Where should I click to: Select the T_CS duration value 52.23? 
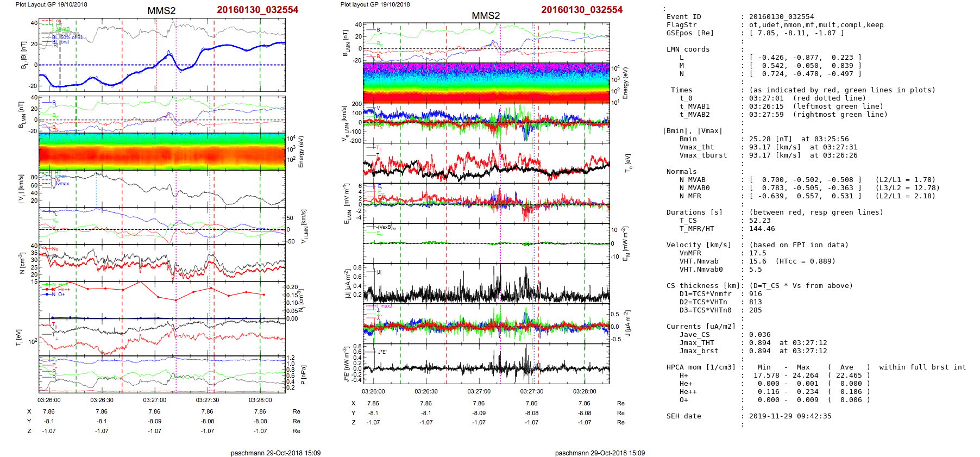pyautogui.click(x=759, y=221)
